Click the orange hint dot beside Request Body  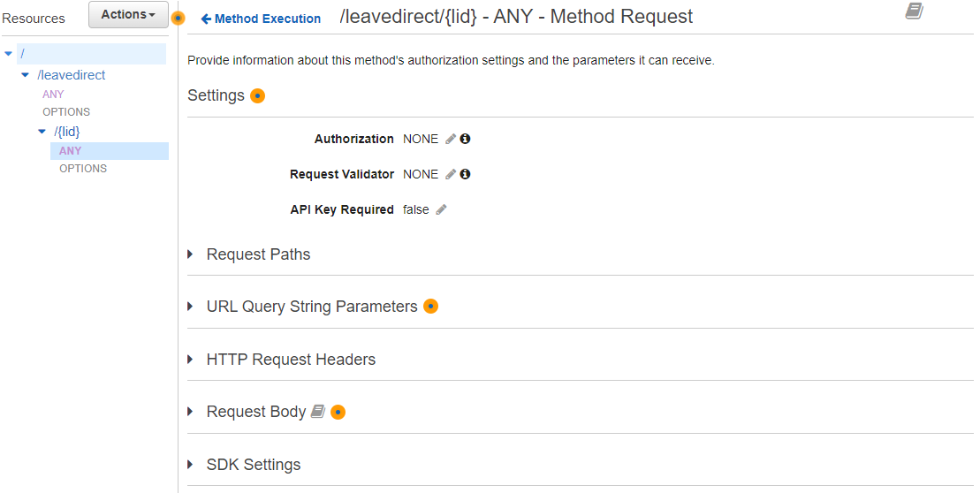pyautogui.click(x=338, y=413)
